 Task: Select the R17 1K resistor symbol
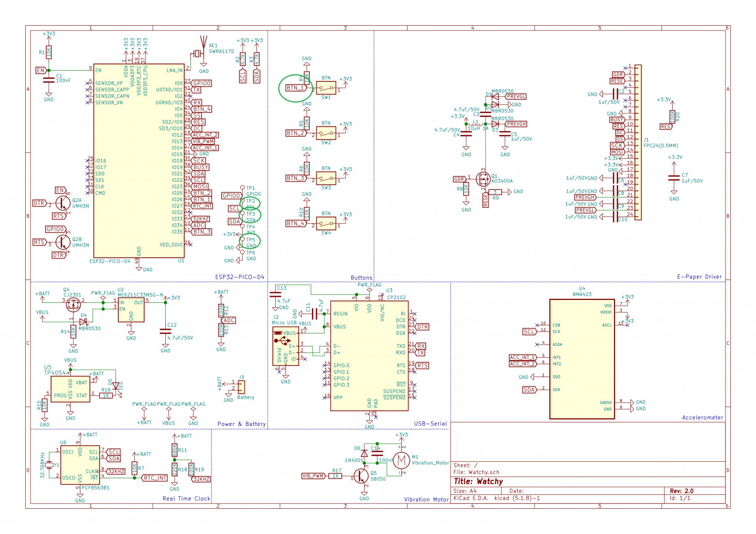pos(335,476)
